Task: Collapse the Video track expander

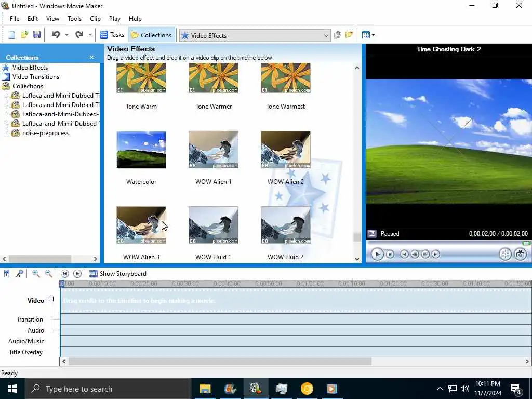Action: click(51, 299)
